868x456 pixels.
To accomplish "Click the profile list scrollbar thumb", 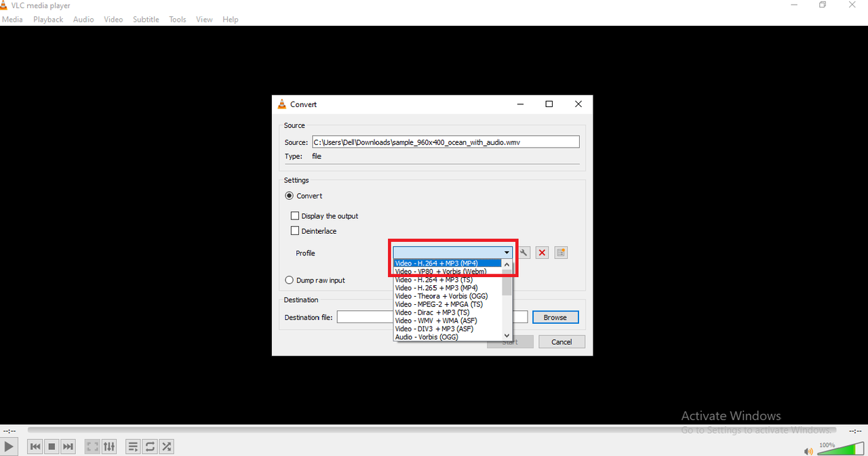I will point(507,283).
